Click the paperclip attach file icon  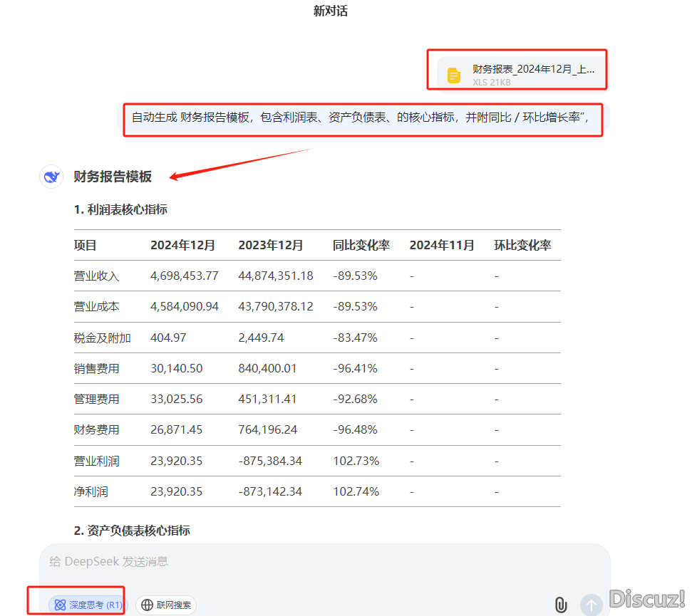coord(561,605)
